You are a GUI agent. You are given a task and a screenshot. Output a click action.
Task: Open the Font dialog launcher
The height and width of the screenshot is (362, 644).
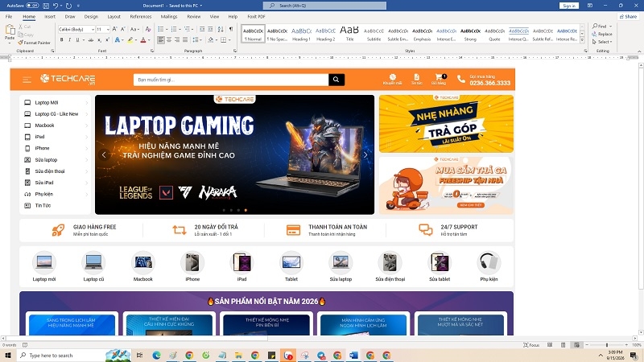[152, 51]
